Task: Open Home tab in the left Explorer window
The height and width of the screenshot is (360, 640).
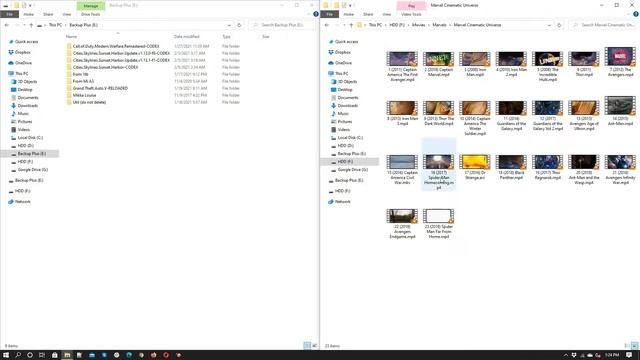Action: [x=29, y=14]
